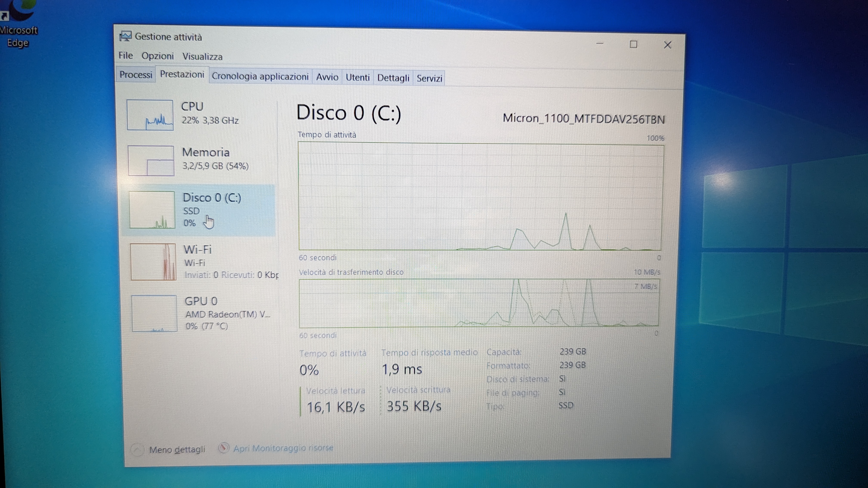
Task: Switch to the Dettagli tab
Action: [x=393, y=78]
